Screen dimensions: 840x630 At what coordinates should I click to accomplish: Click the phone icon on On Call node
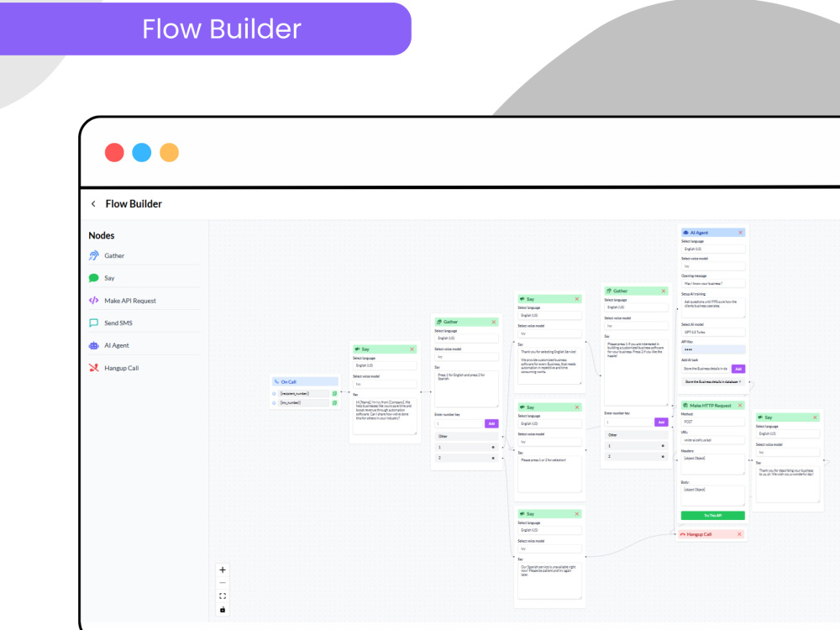[x=276, y=382]
